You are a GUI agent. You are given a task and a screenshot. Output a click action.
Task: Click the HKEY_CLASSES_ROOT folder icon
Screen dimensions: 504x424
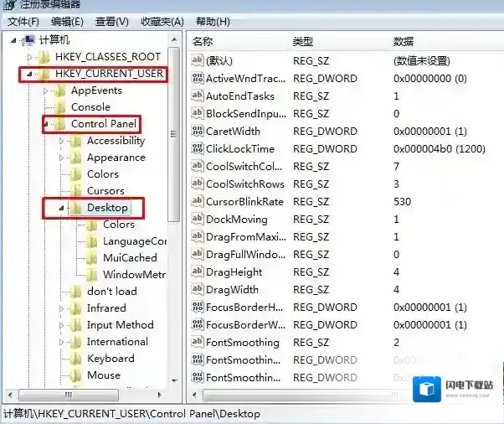[44, 57]
